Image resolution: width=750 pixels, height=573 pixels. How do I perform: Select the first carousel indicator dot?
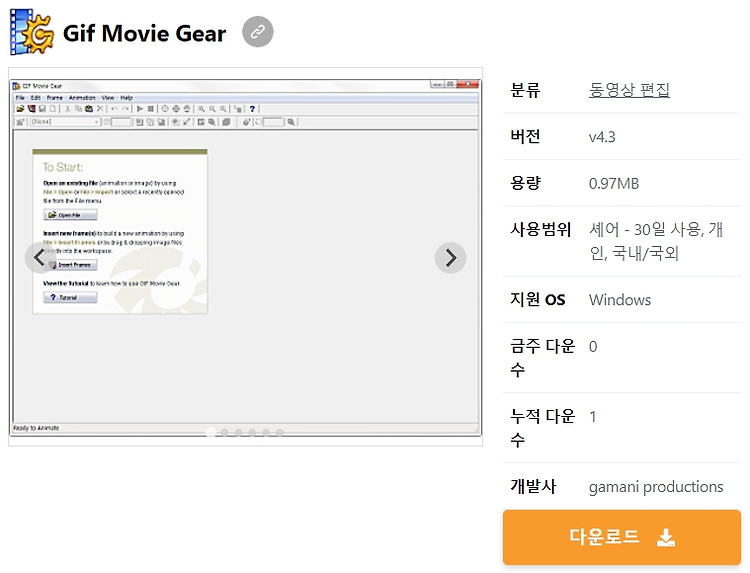coord(210,432)
